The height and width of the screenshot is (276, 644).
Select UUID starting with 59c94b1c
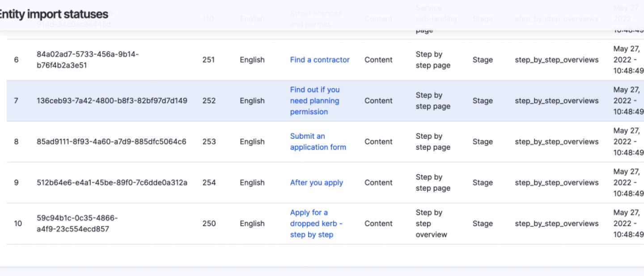coord(77,224)
